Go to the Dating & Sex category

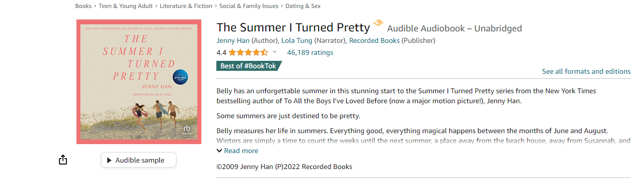tap(303, 6)
